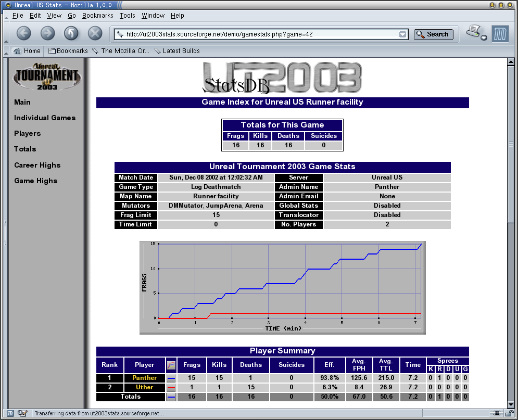Screen dimensions: 518x420
Task: Click the Frag Limit value 15
Action: point(216,215)
